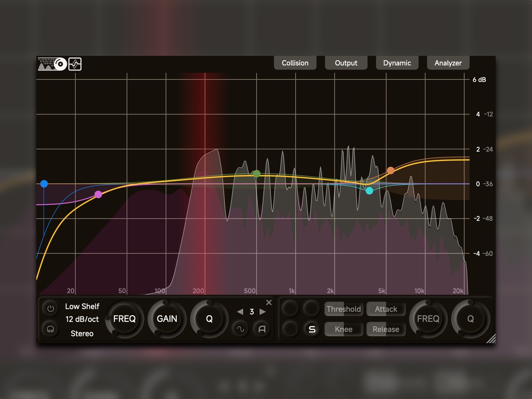The image size is (532, 399).
Task: Click the FREQ knob in the dynamic section
Action: point(428,319)
